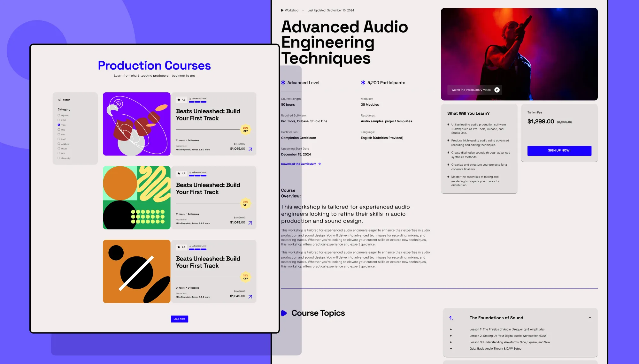Click the 25% OFF badge on second course
639x364 pixels.
point(245,203)
